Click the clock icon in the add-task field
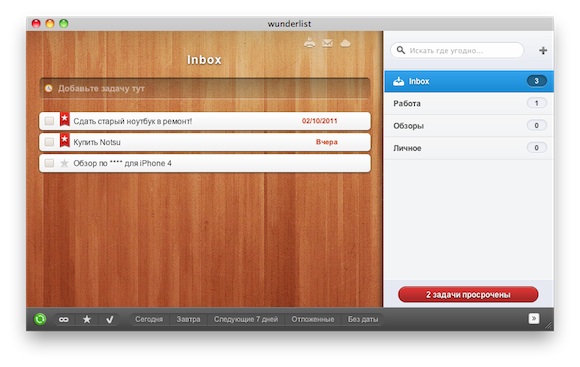 tap(48, 88)
